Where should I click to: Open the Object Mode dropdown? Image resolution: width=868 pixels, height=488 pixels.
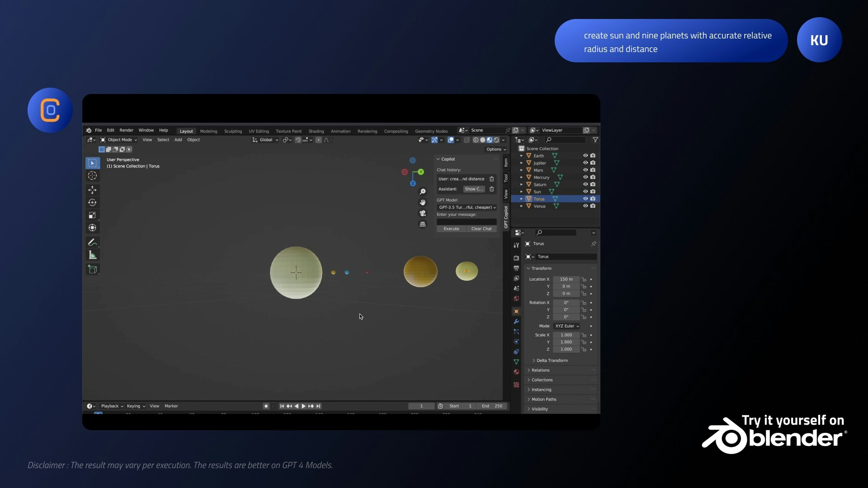(x=119, y=140)
